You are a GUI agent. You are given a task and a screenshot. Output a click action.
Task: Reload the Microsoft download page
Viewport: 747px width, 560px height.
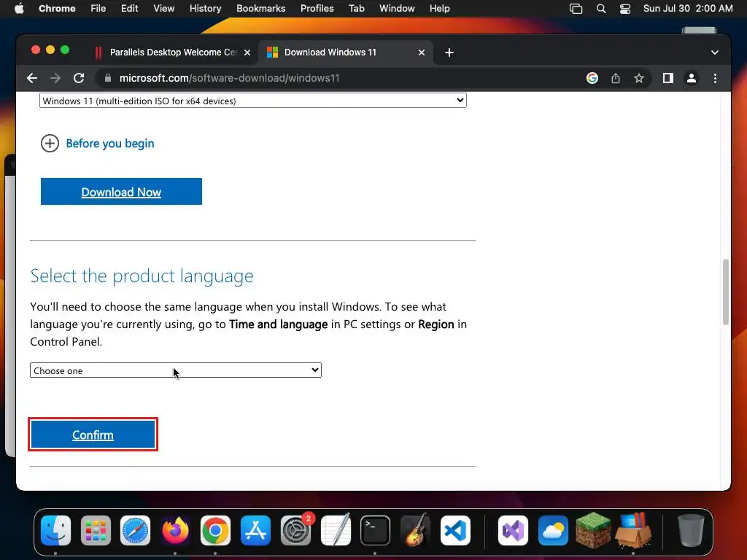tap(79, 78)
